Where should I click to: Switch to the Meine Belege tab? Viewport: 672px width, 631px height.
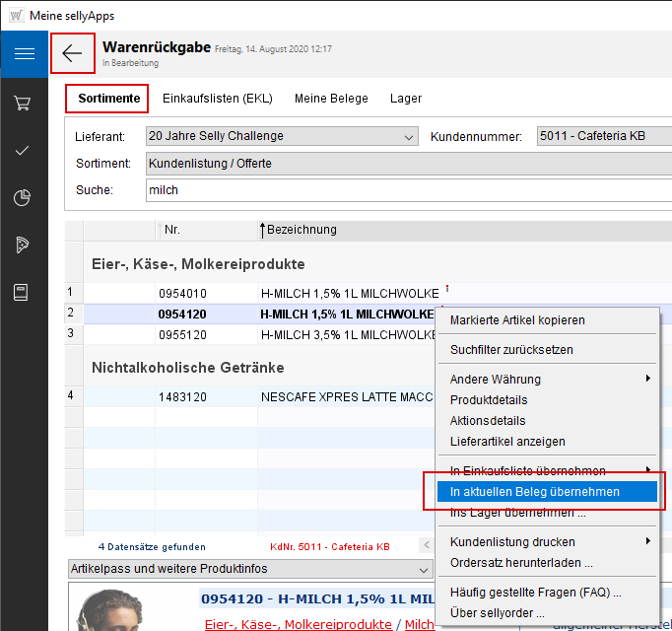click(x=331, y=99)
